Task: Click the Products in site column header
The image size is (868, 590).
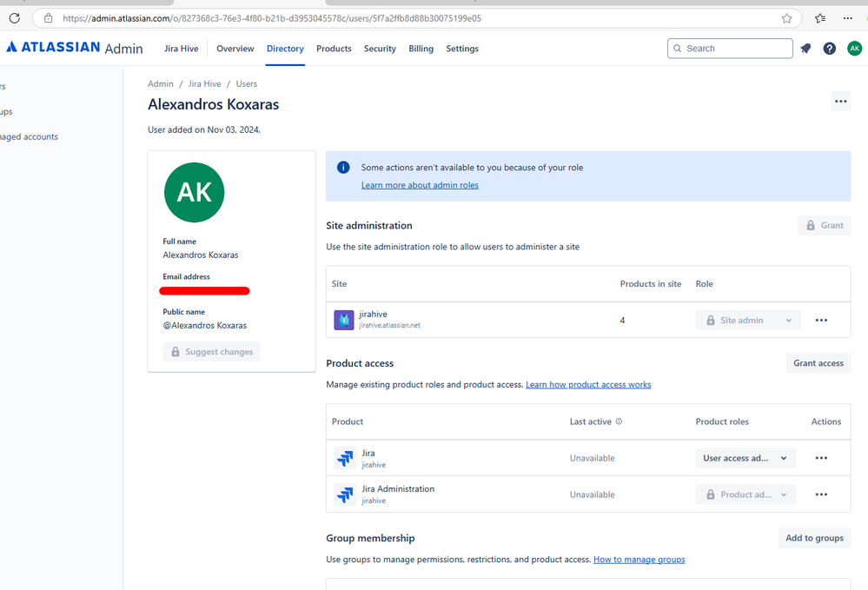Action: click(x=651, y=284)
